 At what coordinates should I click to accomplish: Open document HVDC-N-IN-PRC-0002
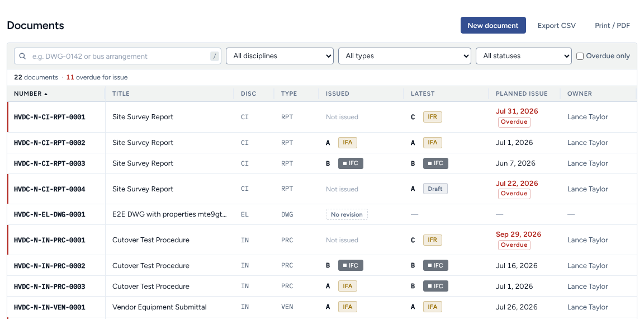pyautogui.click(x=49, y=266)
